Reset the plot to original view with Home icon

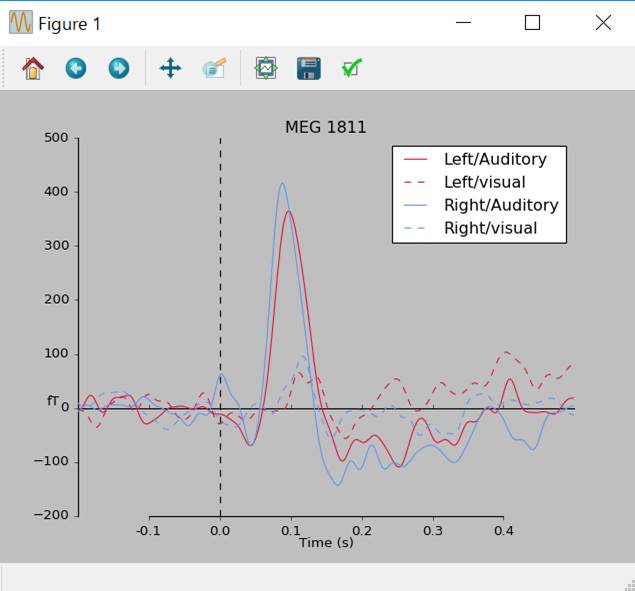pyautogui.click(x=33, y=68)
